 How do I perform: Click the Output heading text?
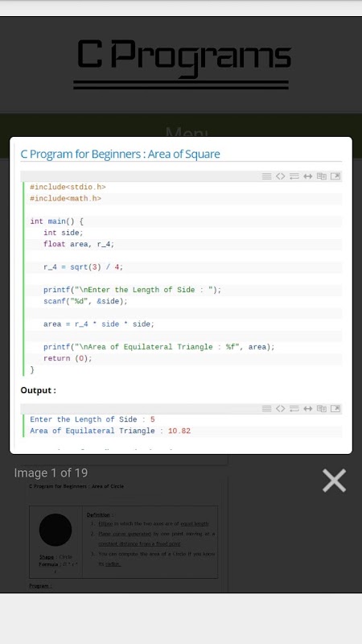(x=38, y=390)
